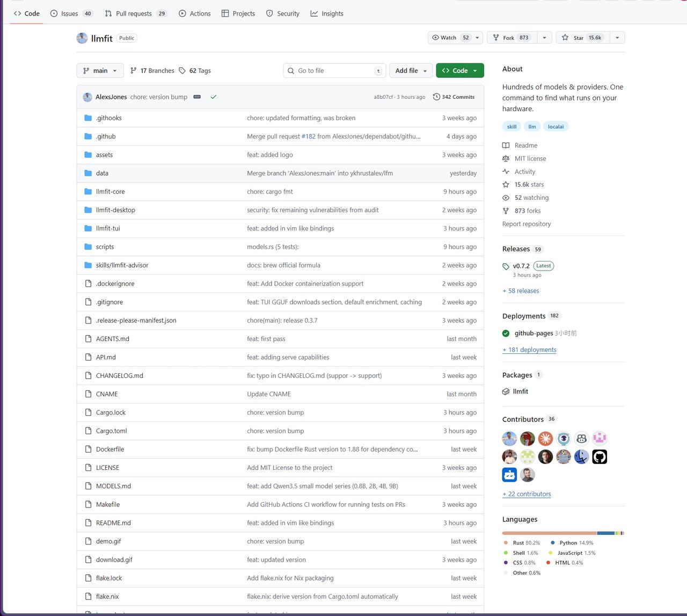The height and width of the screenshot is (616, 687).
Task: Click the fork icon beside 873 forks
Action: tap(506, 211)
